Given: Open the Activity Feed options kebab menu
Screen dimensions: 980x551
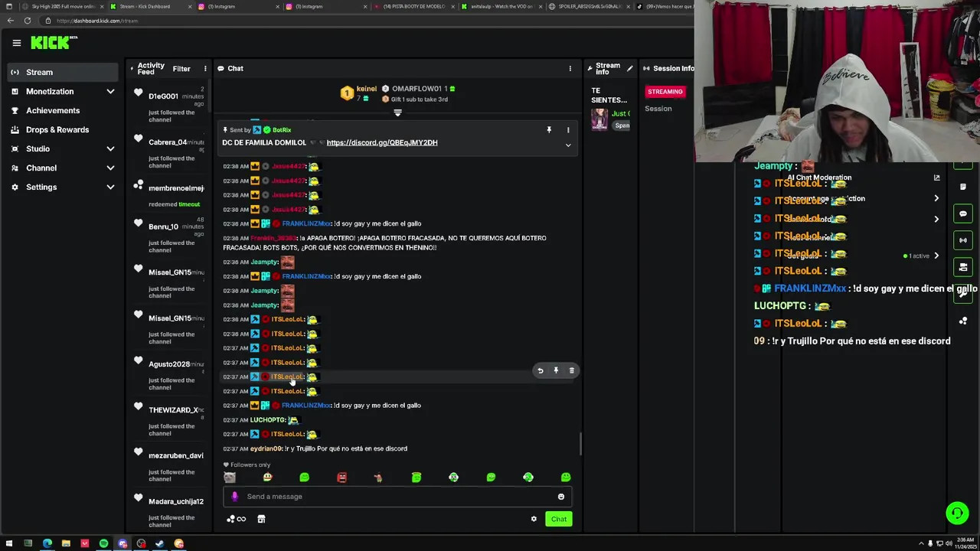Looking at the screenshot, I should [x=205, y=69].
